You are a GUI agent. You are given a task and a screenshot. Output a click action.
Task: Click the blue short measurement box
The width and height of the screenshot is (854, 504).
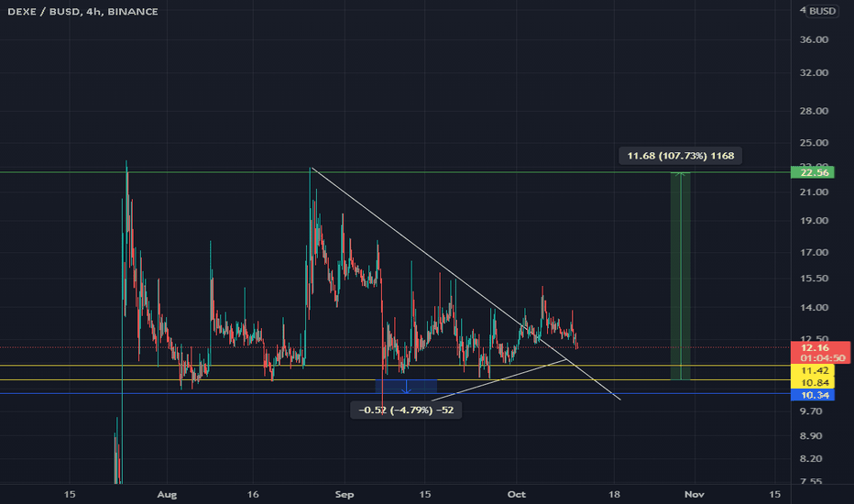coord(406,387)
